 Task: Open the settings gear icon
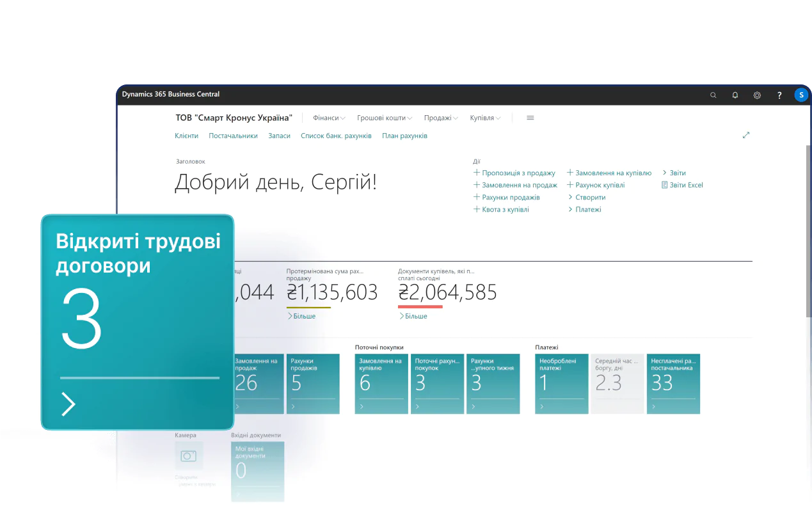pyautogui.click(x=757, y=95)
